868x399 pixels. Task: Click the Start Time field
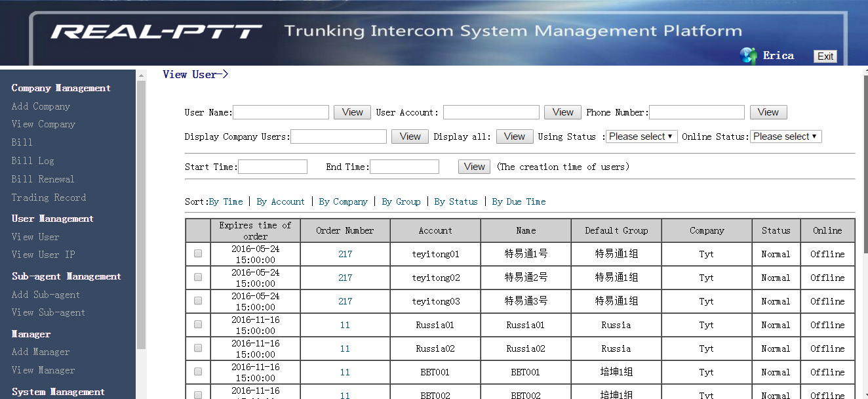[x=273, y=167]
